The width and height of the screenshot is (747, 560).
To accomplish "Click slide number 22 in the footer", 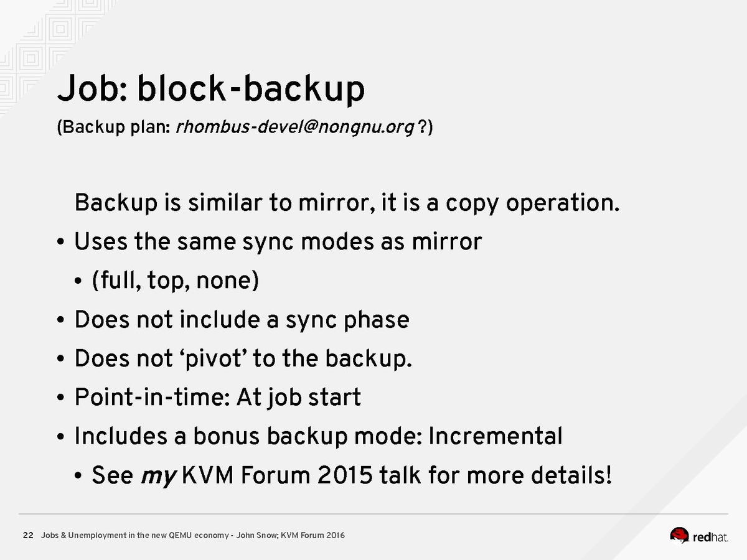I will (x=28, y=536).
